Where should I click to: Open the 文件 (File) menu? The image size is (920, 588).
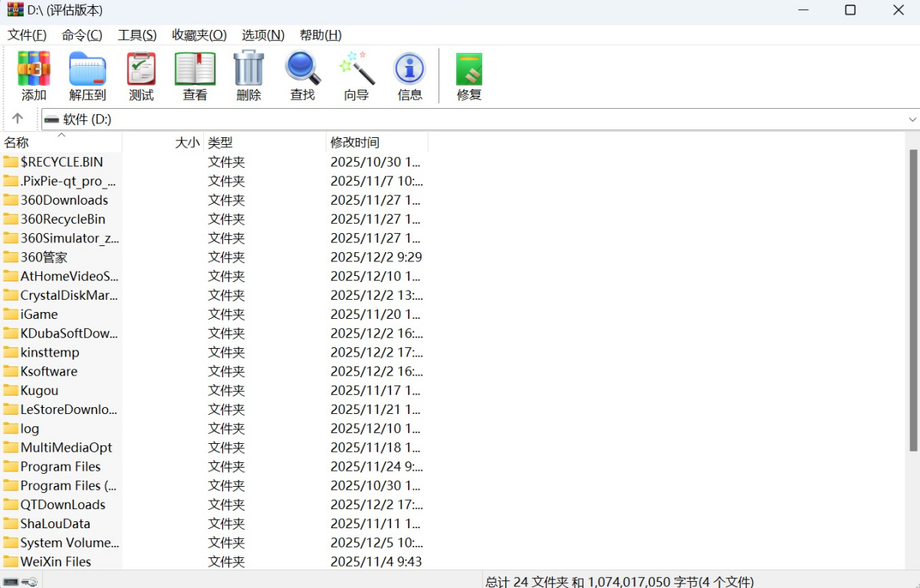26,34
